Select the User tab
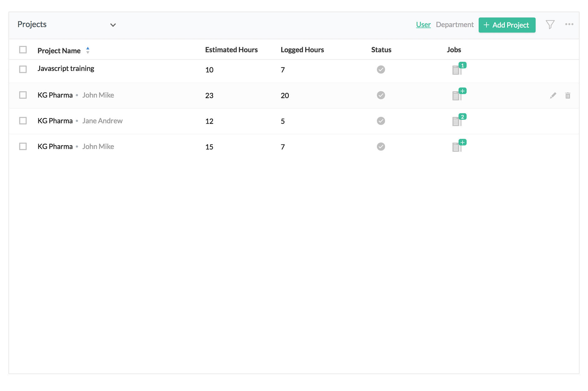Viewport: 588px width, 391px height. click(423, 24)
